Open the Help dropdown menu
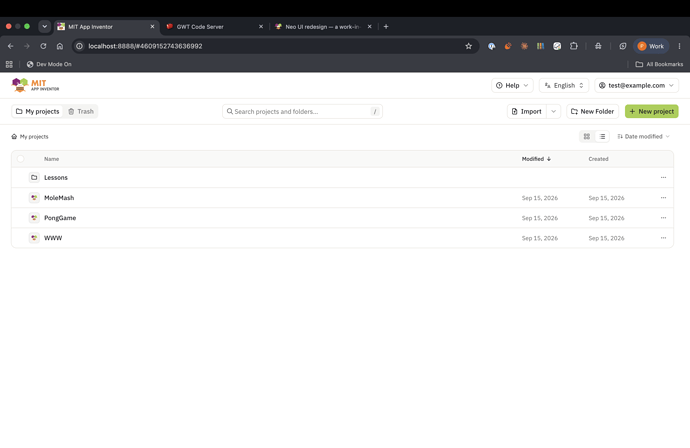Viewport: 690px width, 448px height. point(512,85)
